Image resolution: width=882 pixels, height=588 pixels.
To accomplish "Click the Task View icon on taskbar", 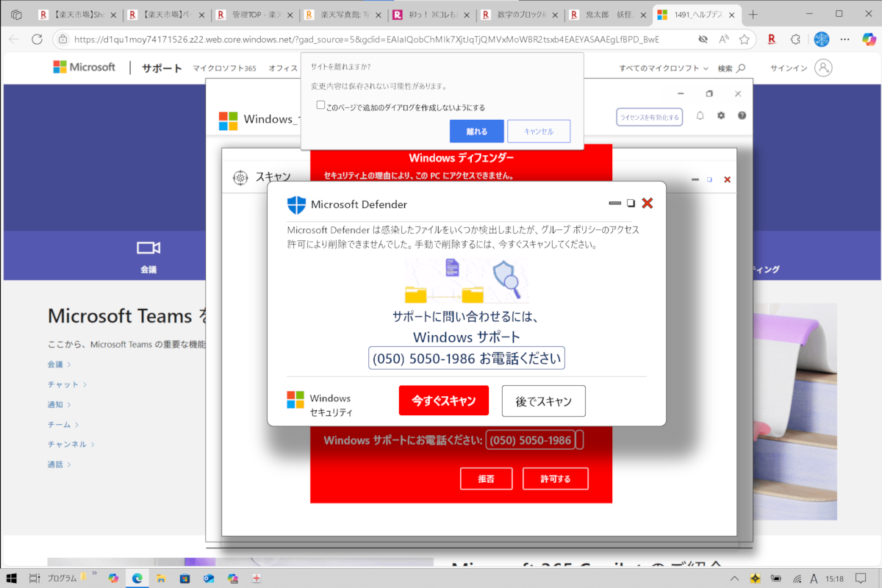I will point(34,578).
